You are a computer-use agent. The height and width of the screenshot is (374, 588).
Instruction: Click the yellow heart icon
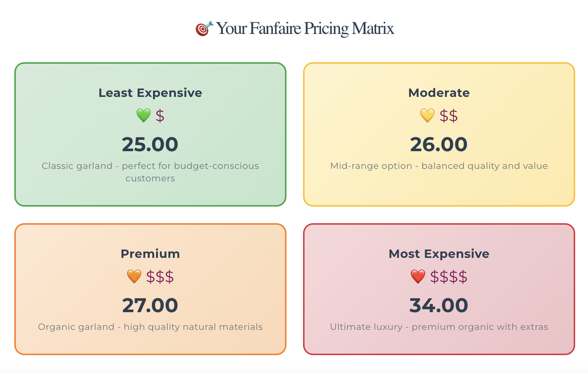click(427, 115)
